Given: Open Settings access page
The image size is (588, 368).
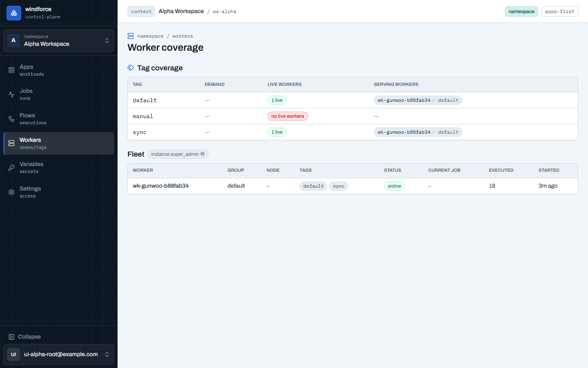Looking at the screenshot, I should 58,192.
